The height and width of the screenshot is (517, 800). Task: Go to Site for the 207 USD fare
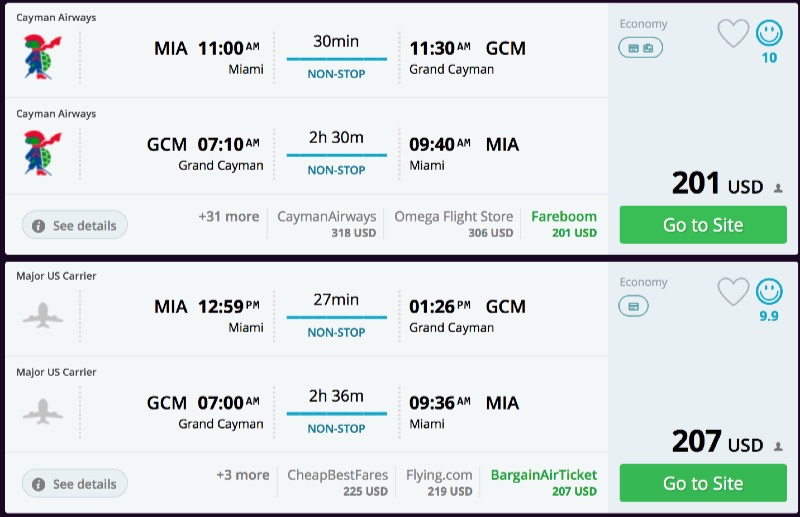[703, 483]
